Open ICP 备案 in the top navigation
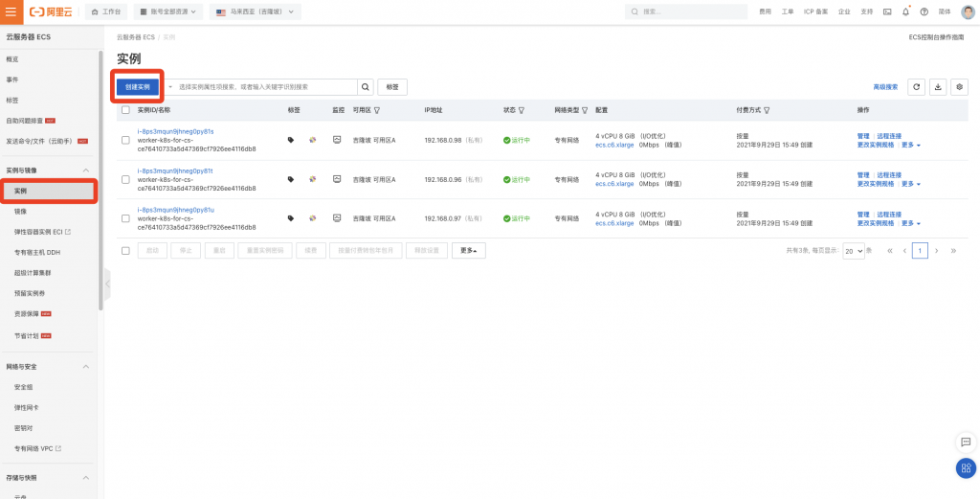Viewport: 980px width, 499px height. tap(815, 11)
